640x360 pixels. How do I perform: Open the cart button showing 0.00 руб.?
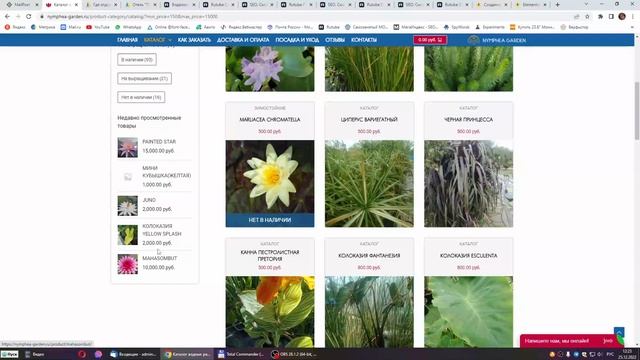pos(430,40)
